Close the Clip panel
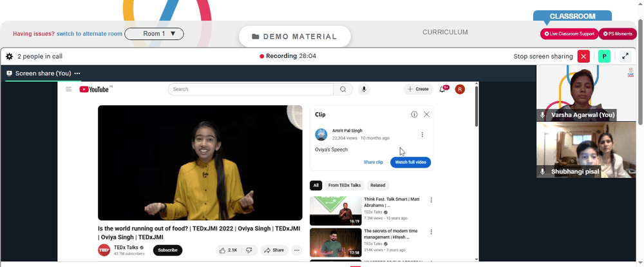Screen dimensions: 644x267 pyautogui.click(x=427, y=114)
